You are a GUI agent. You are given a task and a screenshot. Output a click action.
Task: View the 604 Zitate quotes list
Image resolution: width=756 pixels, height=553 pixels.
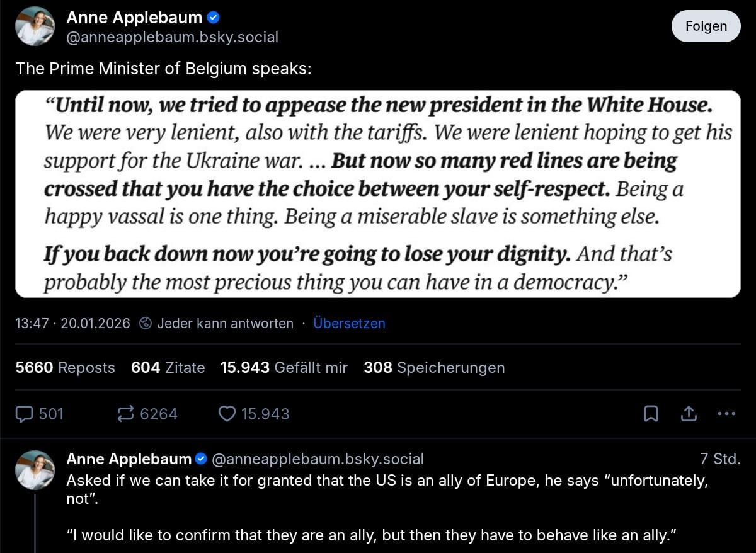point(168,368)
